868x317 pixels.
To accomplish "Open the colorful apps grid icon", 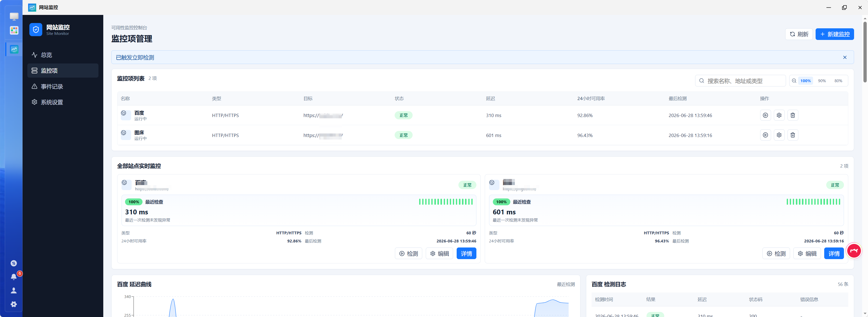I will 14,30.
